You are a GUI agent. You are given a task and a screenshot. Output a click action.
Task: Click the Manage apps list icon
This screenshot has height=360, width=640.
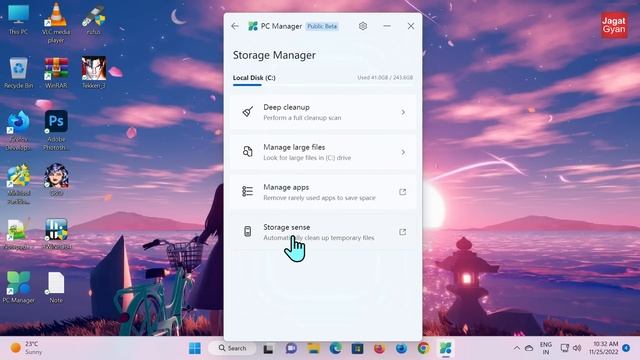pos(247,191)
